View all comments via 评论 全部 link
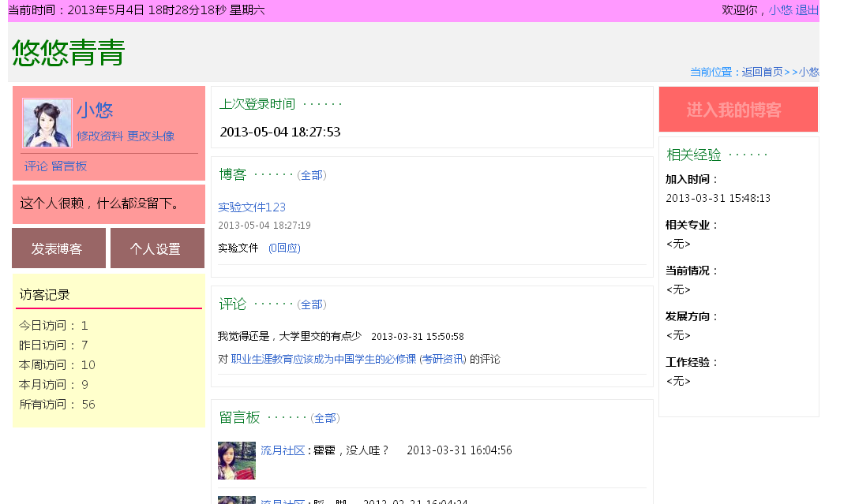The width and height of the screenshot is (855, 504). coord(312,304)
